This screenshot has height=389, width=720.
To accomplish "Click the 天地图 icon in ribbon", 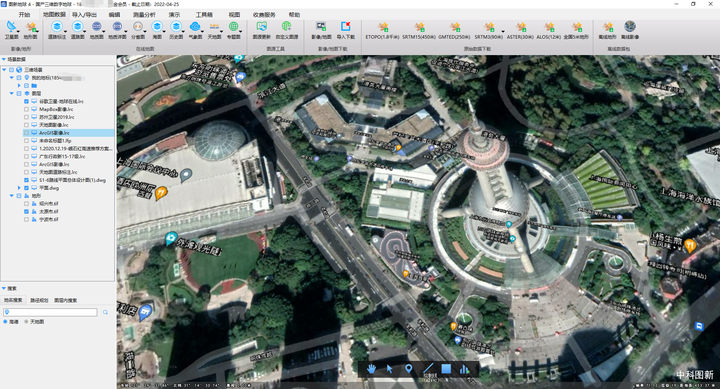I will [214, 27].
